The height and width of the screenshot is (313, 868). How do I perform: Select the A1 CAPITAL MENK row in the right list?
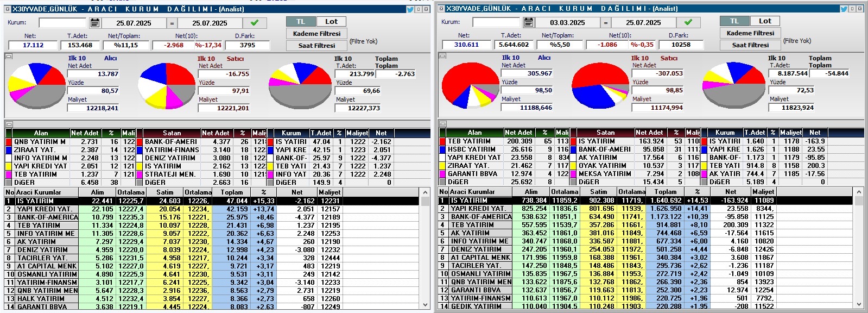click(x=646, y=257)
